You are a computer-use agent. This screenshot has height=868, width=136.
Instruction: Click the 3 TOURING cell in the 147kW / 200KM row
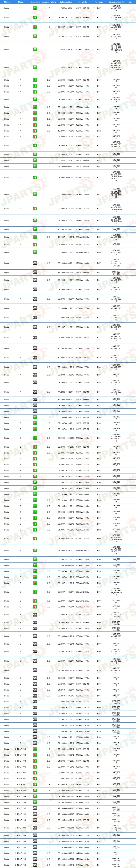coord(21,853)
